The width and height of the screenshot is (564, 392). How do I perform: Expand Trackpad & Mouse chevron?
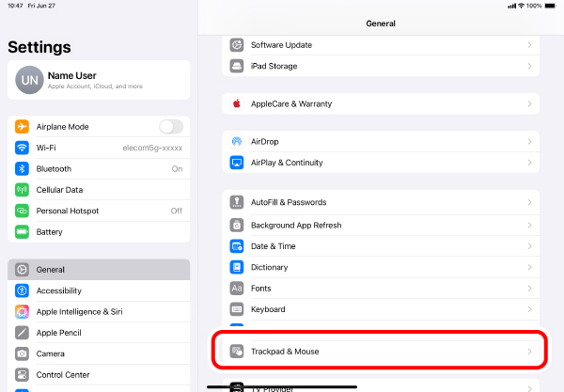[x=529, y=352]
